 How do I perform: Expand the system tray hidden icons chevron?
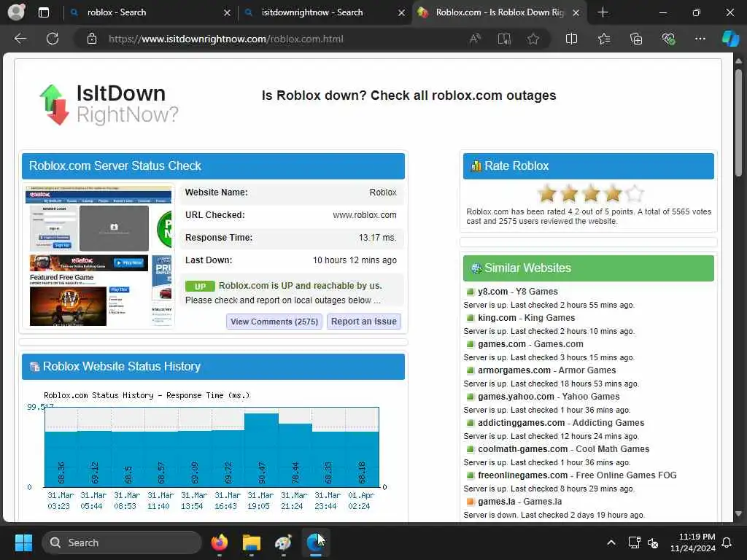611,542
